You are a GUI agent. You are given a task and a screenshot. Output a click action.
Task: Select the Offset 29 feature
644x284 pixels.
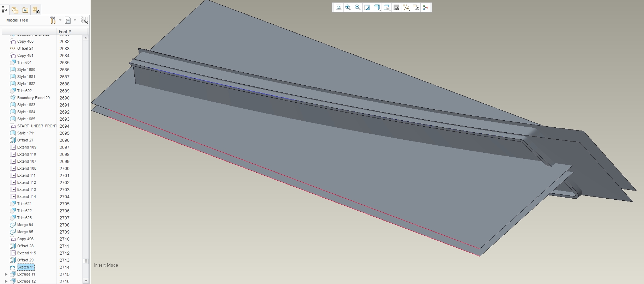click(25, 260)
